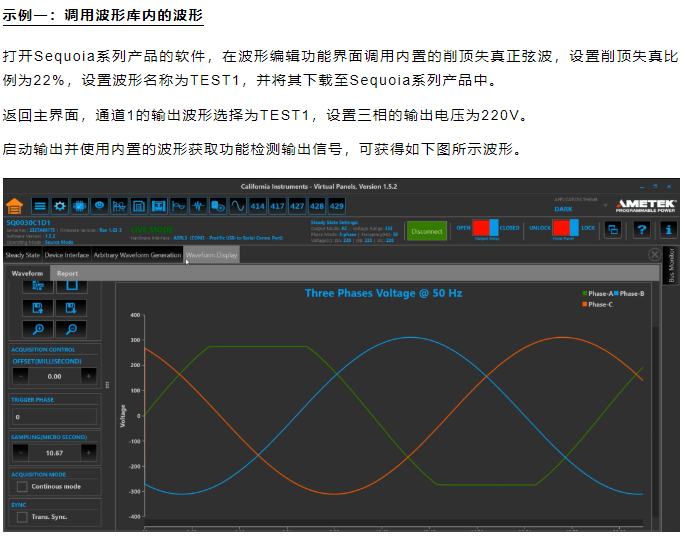
Task: Open the Arbitrary Waveform Generation tab
Action: pos(137,255)
